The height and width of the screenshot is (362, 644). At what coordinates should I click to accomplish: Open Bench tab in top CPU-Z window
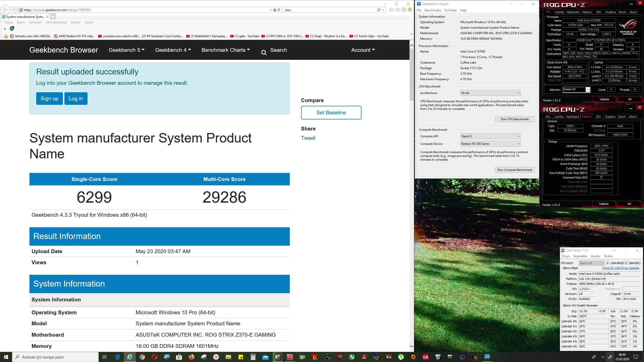pyautogui.click(x=622, y=12)
